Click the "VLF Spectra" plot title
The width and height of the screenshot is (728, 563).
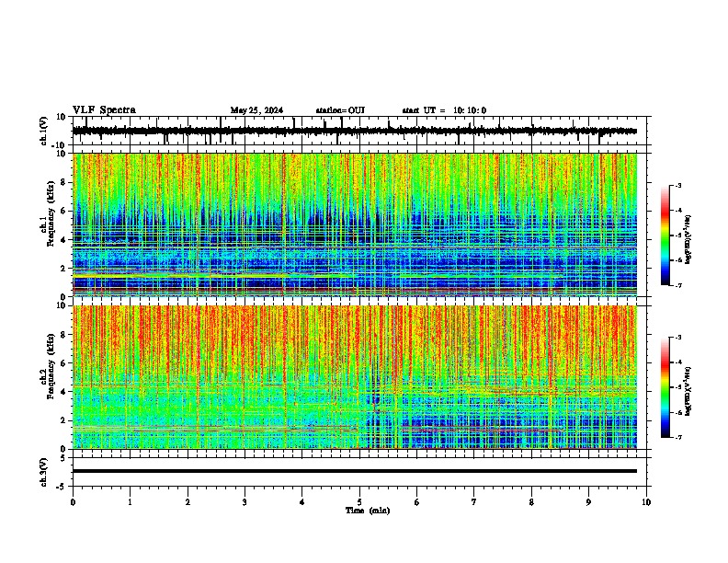coord(104,110)
